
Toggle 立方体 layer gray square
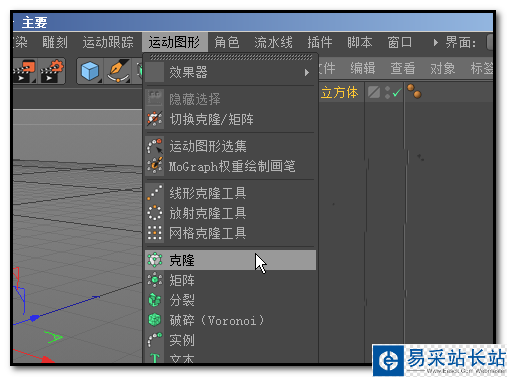(374, 92)
